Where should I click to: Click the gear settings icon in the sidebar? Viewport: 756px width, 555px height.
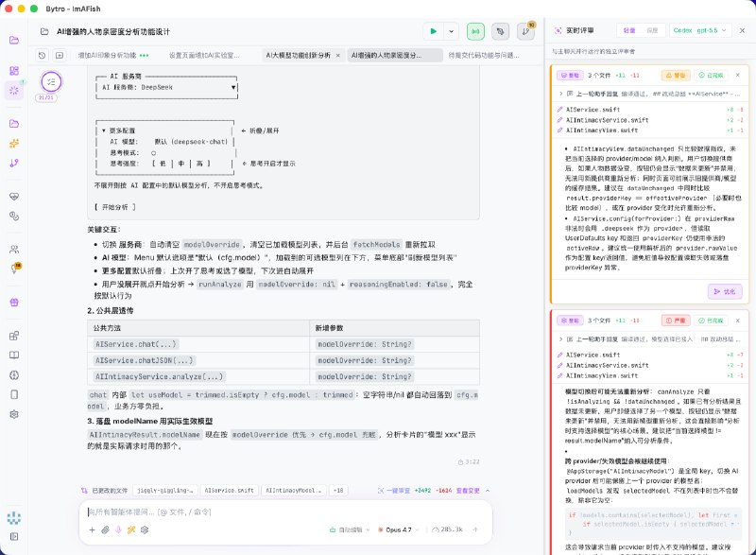(14, 414)
